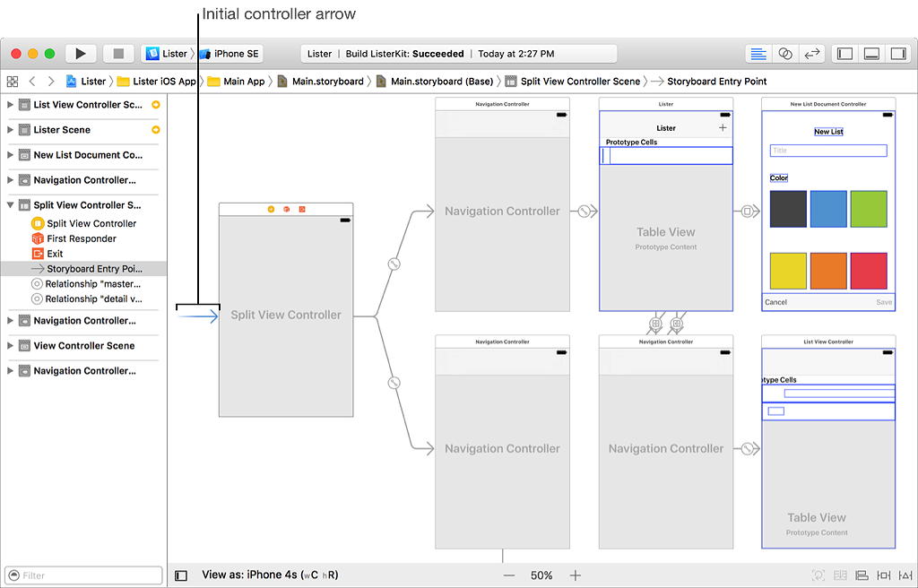Select Split View Controller in the outline
This screenshot has height=588, width=918.
pos(83,223)
